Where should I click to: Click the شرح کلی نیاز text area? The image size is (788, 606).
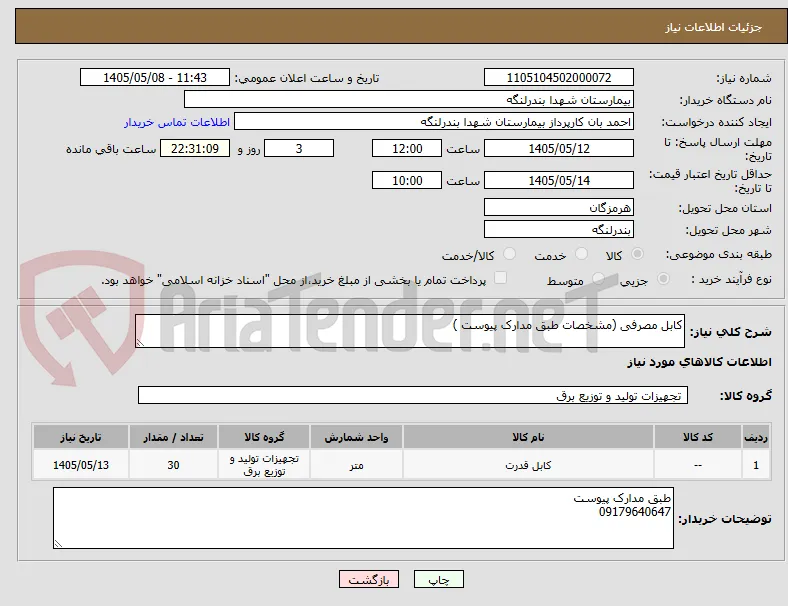click(410, 331)
